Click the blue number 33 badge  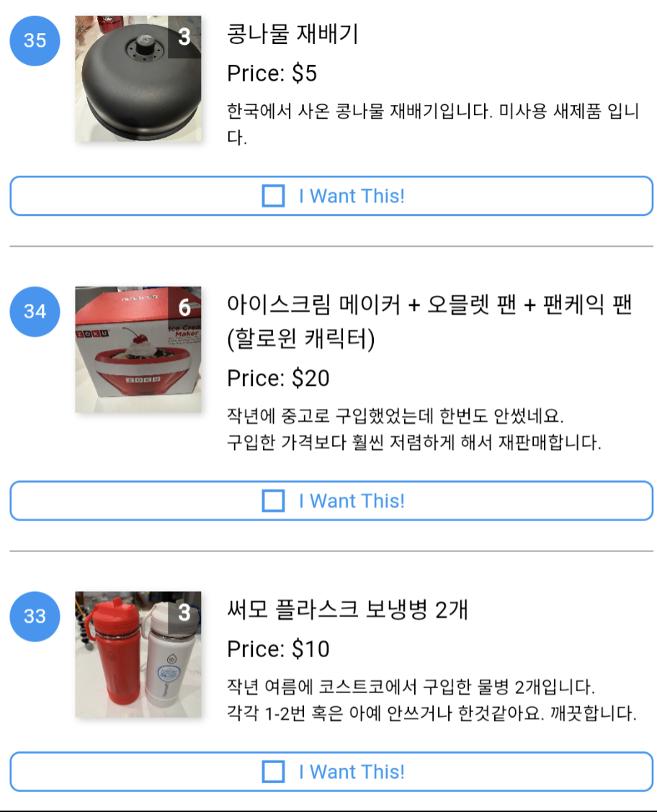pos(35,617)
